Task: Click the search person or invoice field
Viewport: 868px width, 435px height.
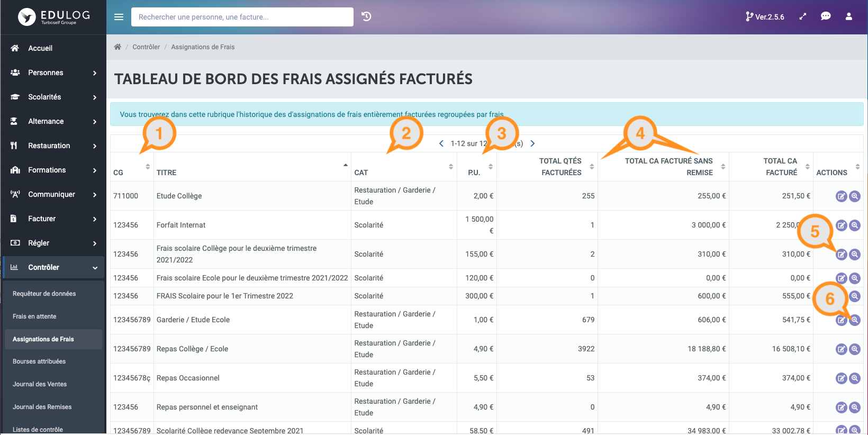Action: click(x=242, y=17)
